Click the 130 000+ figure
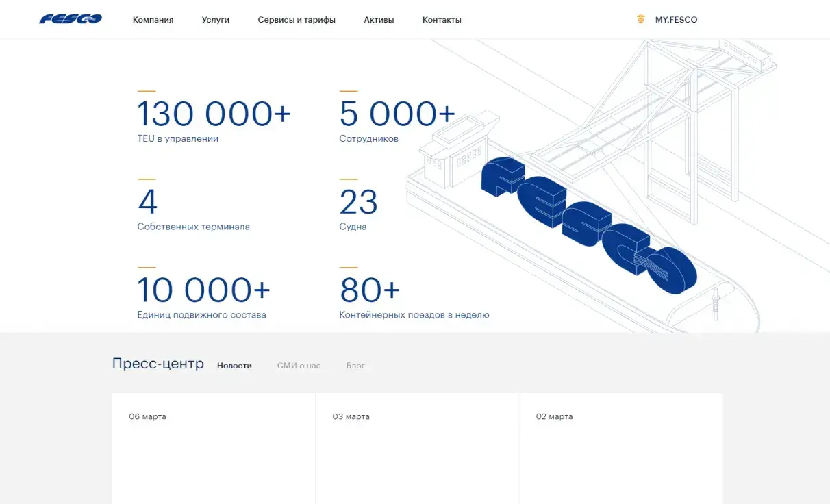830x504 pixels. point(214,114)
